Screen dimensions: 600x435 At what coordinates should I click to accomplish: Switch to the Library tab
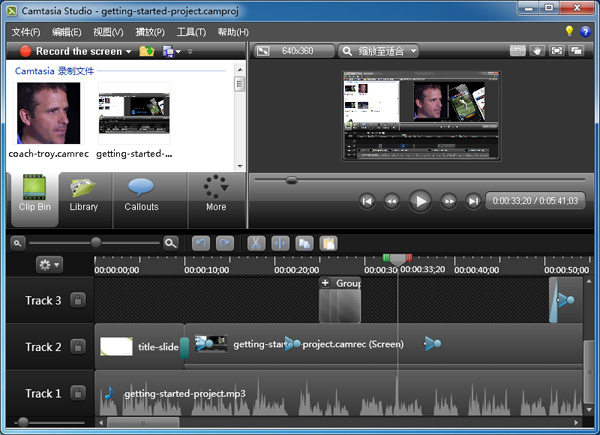[84, 199]
